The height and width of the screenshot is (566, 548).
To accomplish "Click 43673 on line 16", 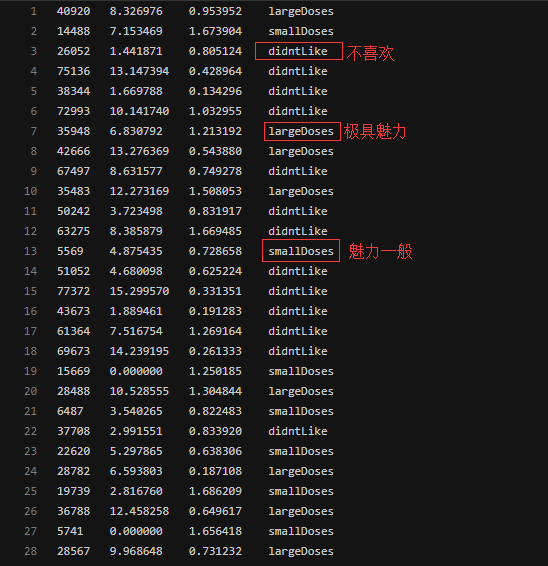I will point(74,311).
